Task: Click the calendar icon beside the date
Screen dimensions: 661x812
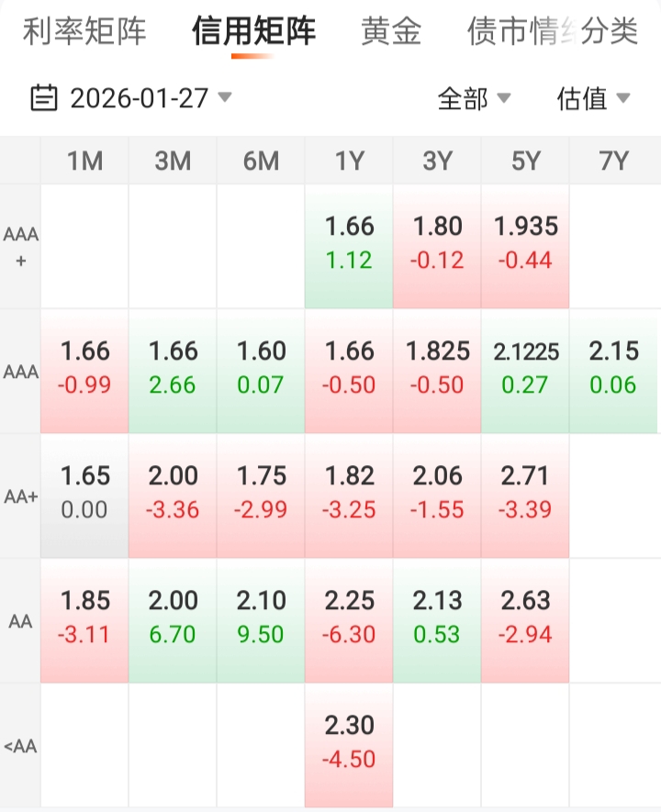Action: pyautogui.click(x=44, y=97)
